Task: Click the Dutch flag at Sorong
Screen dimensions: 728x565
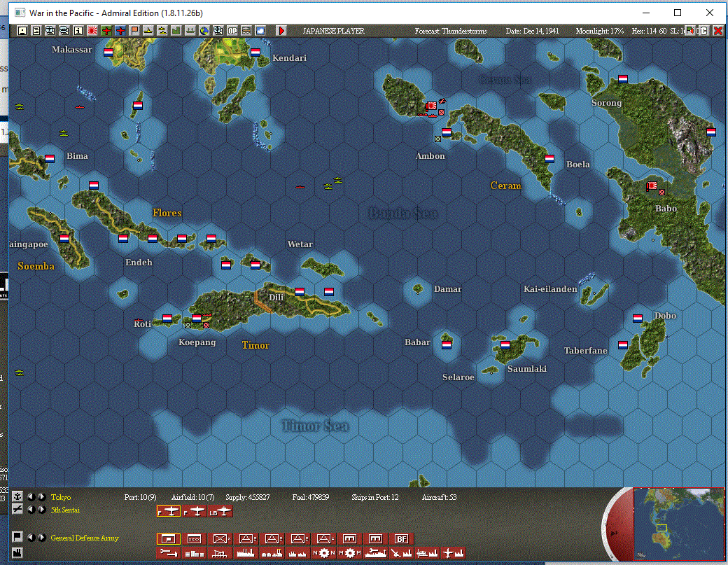Action: click(x=623, y=79)
